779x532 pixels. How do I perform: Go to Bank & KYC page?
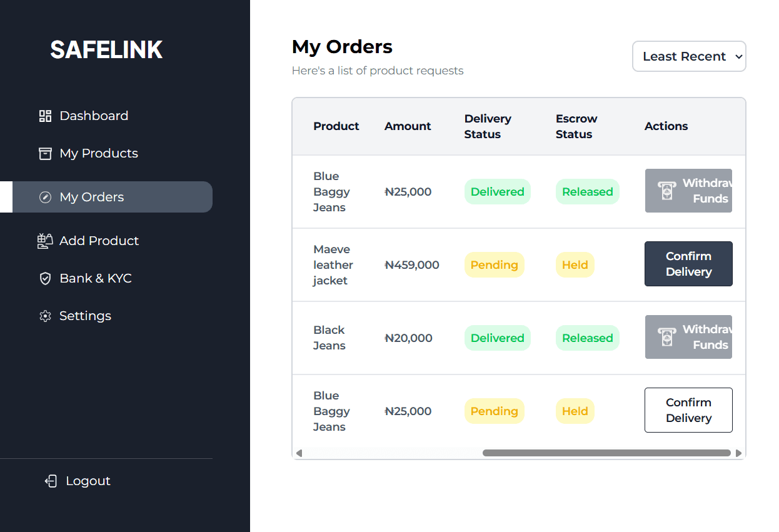95,278
